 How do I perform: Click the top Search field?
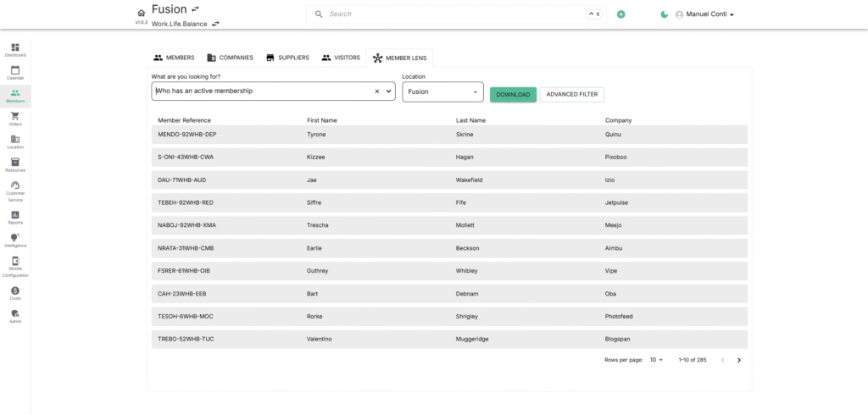coord(456,14)
